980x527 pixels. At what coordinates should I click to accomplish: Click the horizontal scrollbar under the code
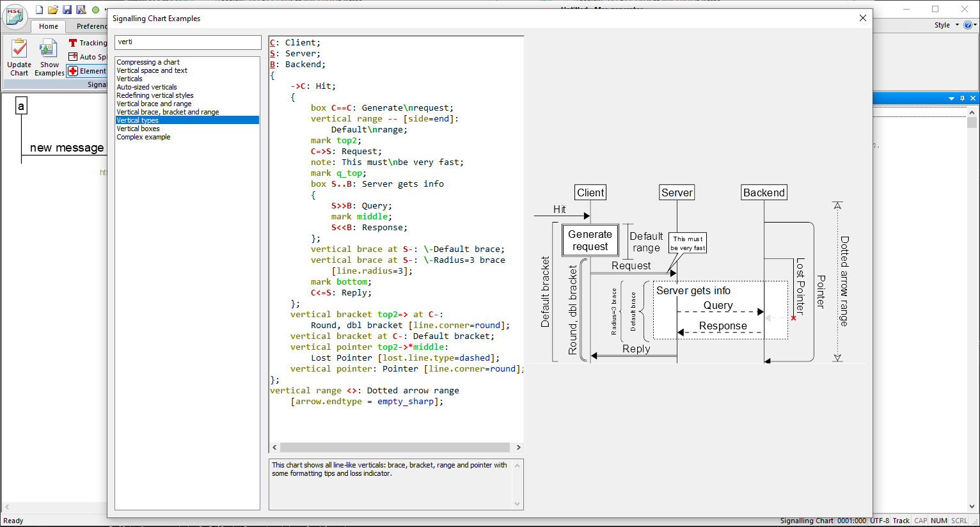coord(395,447)
